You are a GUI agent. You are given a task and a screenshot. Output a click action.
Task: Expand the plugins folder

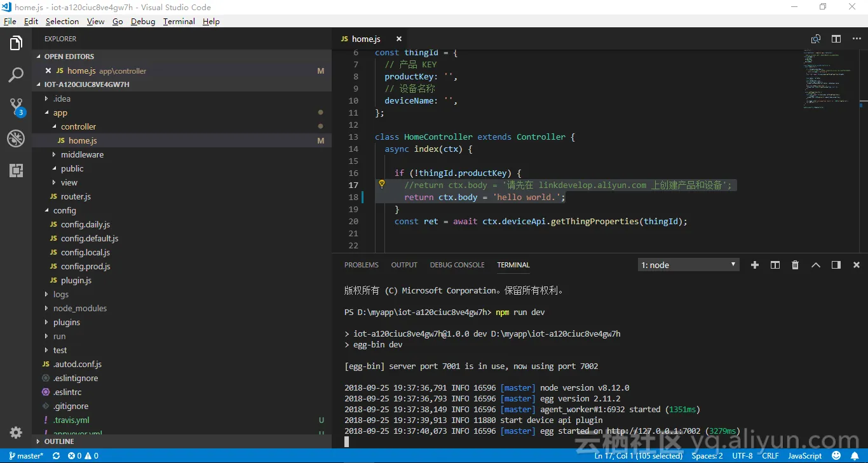tap(182, 322)
